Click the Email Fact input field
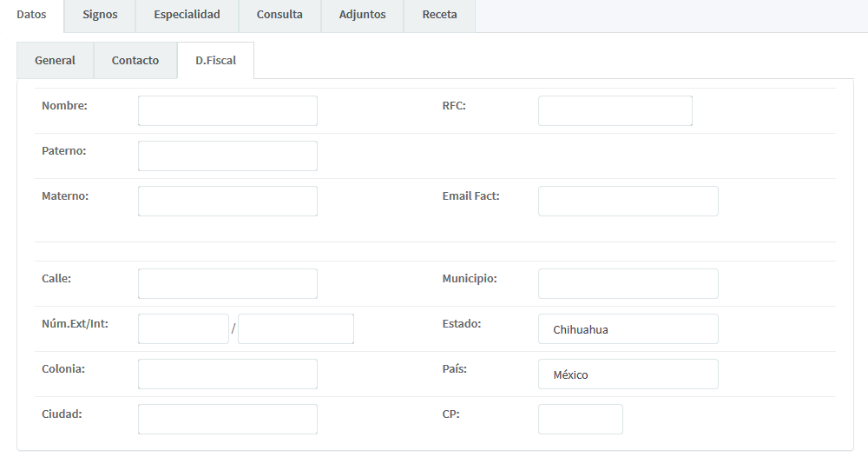Screen dimensions: 868x457 pos(628,202)
